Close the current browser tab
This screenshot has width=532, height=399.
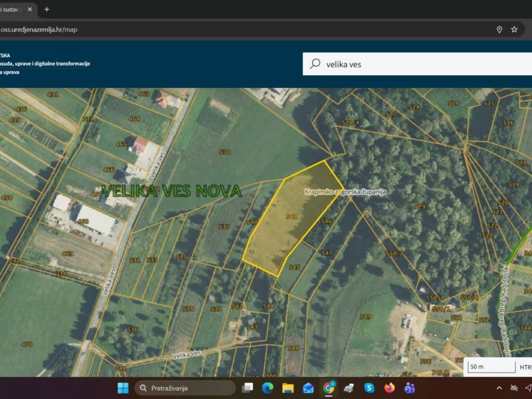click(30, 9)
